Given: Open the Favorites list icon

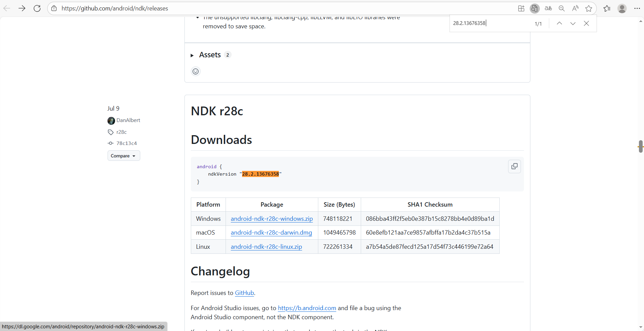Looking at the screenshot, I should (607, 8).
